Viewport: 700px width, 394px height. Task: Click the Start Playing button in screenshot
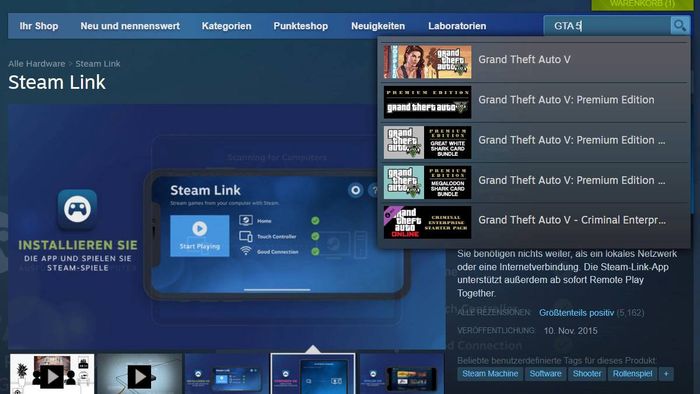(x=200, y=236)
